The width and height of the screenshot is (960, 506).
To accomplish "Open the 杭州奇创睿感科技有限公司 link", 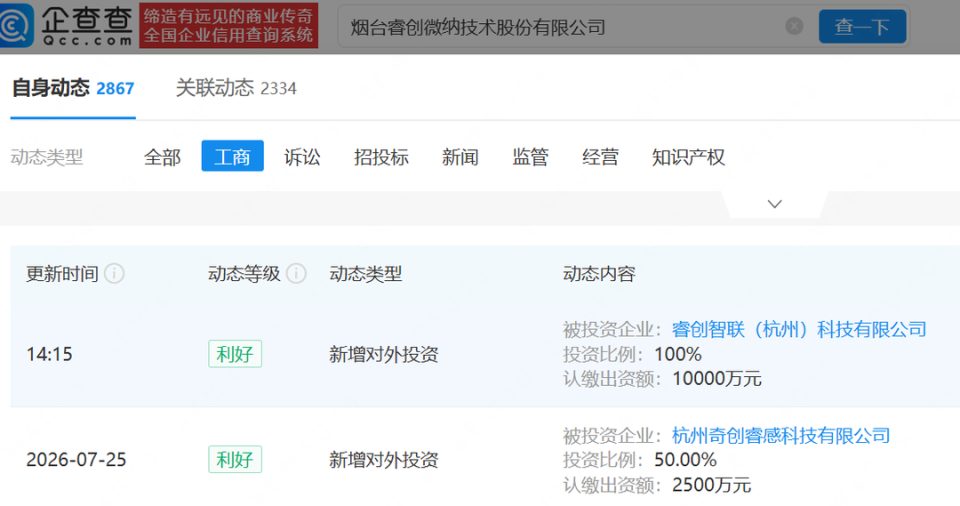I will (x=781, y=436).
